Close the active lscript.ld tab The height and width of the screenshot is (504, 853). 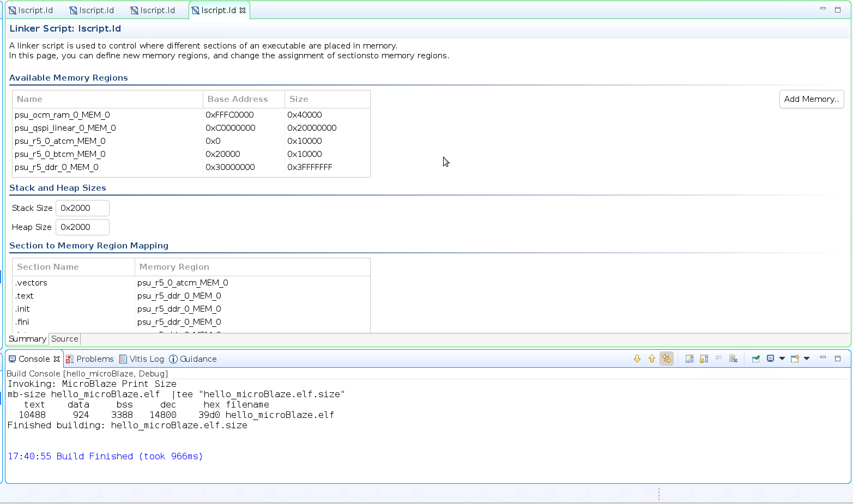pyautogui.click(x=243, y=10)
